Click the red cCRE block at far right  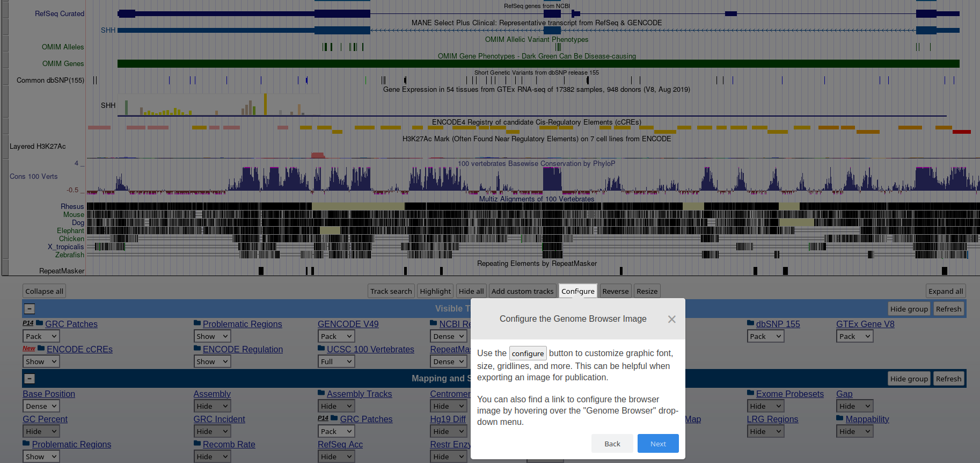coord(961,132)
